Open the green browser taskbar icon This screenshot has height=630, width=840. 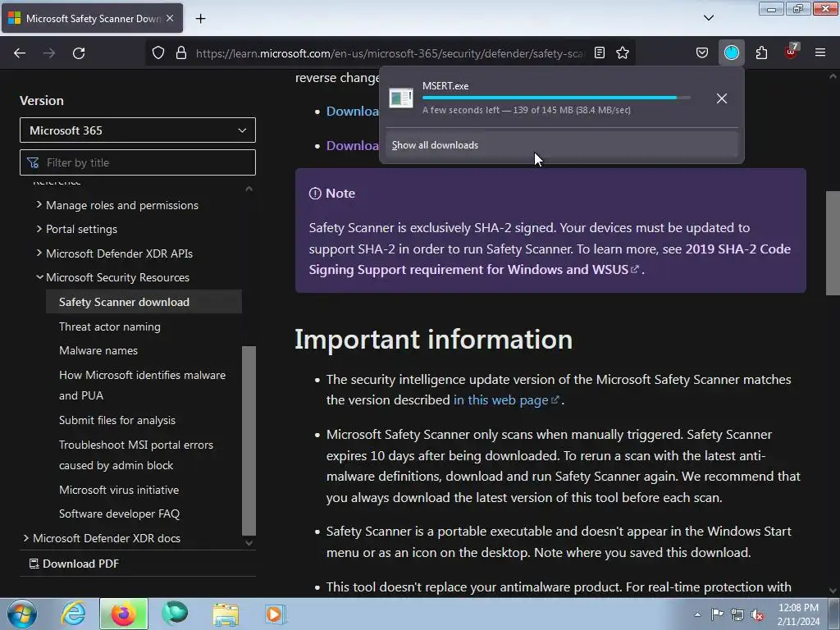175,614
